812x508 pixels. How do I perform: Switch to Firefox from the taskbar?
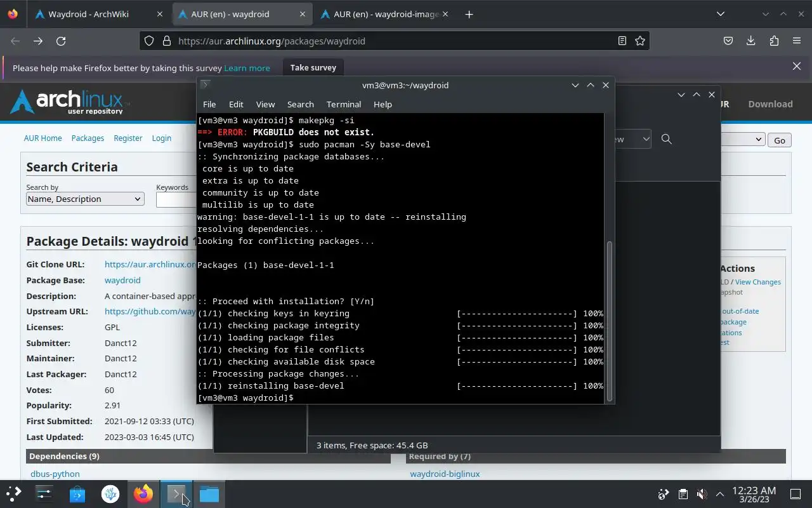click(143, 493)
